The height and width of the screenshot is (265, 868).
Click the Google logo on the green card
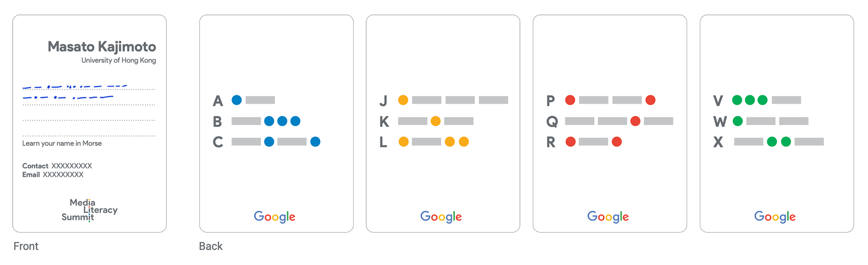[774, 217]
